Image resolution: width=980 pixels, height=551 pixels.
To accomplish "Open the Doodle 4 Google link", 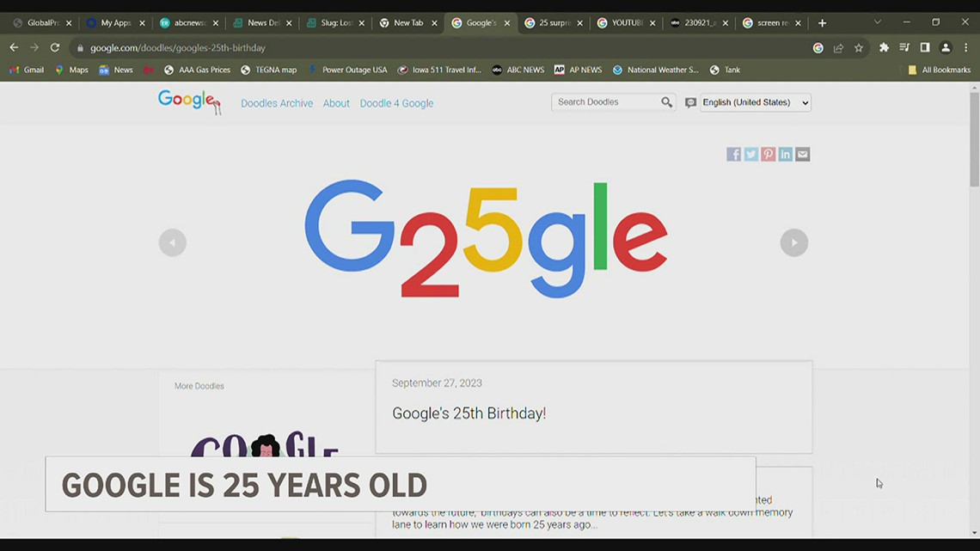I will click(396, 104).
